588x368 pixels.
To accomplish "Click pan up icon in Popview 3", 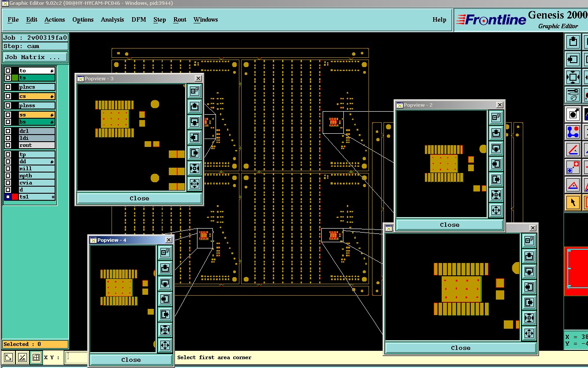I will (x=194, y=106).
